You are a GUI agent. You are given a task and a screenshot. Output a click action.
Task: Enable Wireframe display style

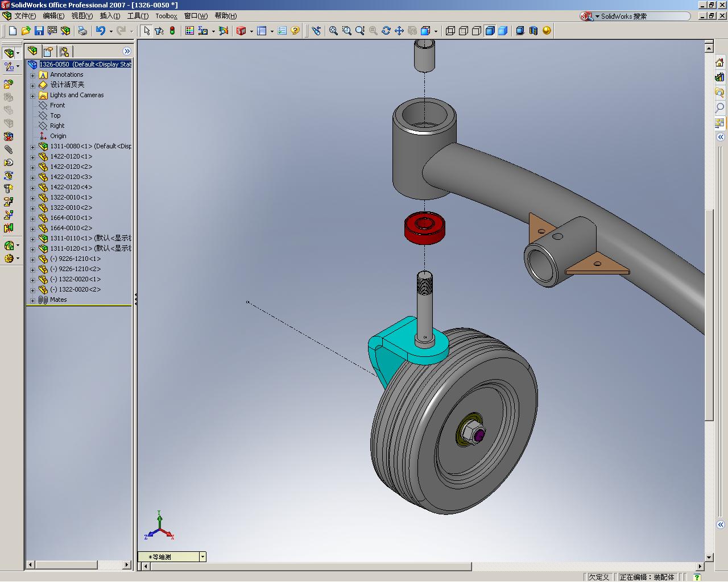[x=450, y=31]
